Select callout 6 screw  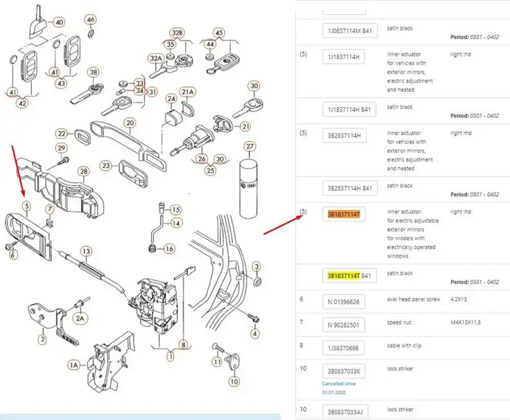13,255
